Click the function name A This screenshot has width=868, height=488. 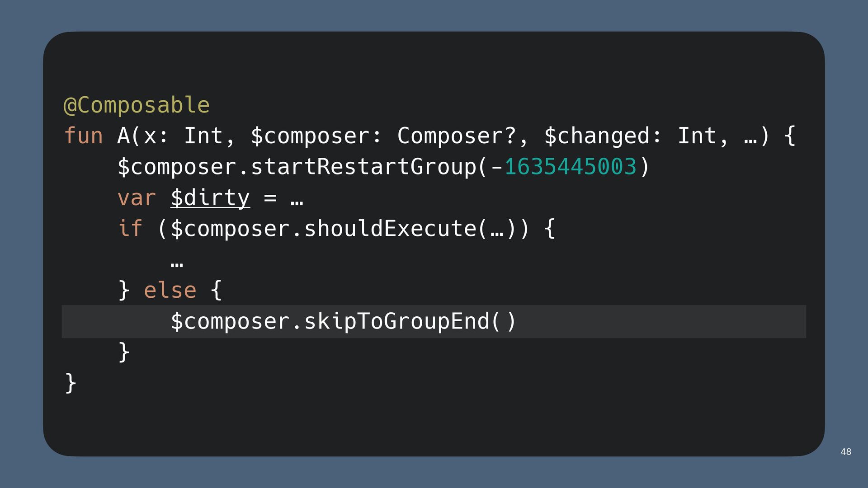123,136
